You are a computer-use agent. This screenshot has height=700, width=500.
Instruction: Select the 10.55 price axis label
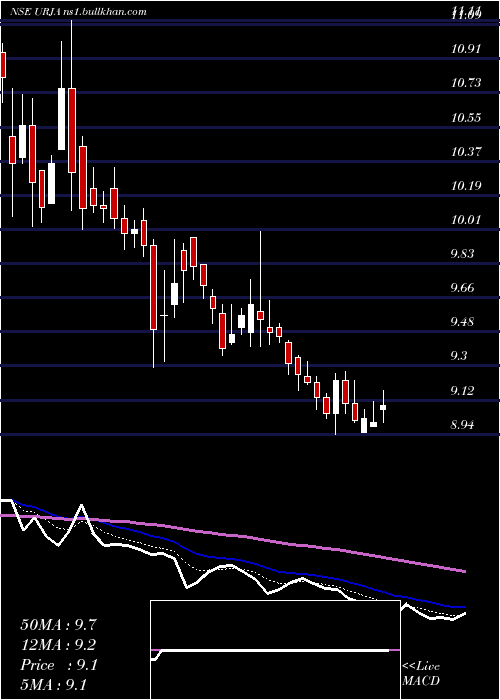click(466, 118)
